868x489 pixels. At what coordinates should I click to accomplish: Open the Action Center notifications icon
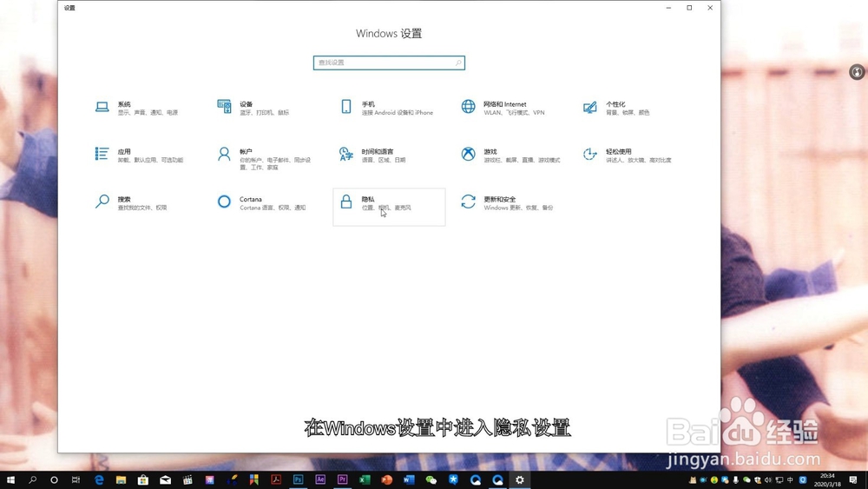pyautogui.click(x=853, y=480)
